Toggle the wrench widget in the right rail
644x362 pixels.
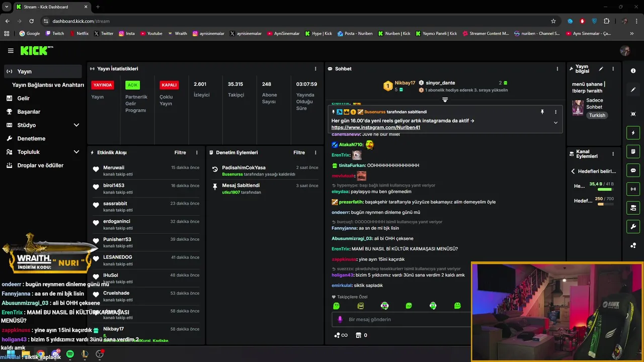point(633,227)
